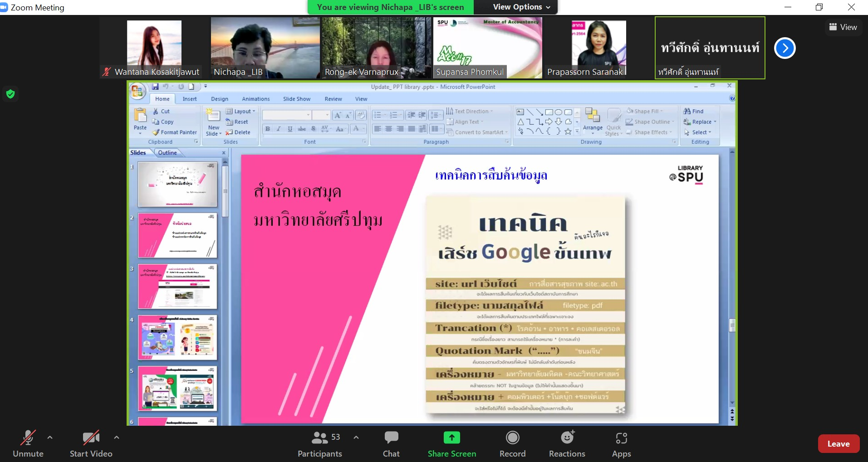Click the New Slide icon
The width and height of the screenshot is (868, 462).
point(213,115)
